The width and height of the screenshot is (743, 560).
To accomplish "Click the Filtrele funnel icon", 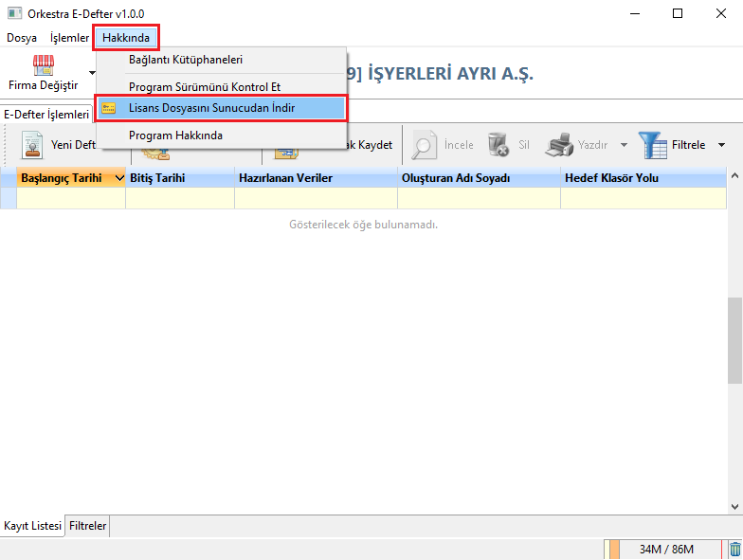I will 652,145.
